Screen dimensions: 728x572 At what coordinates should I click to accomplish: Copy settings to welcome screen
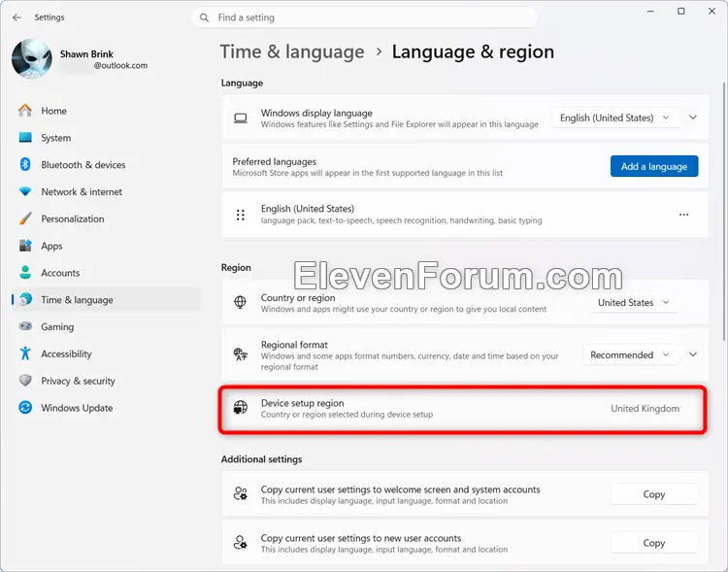[653, 494]
